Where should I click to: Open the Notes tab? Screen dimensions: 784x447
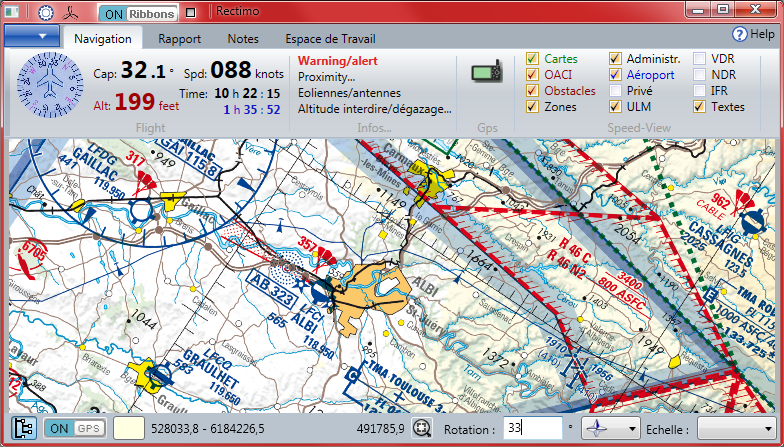pyautogui.click(x=243, y=38)
